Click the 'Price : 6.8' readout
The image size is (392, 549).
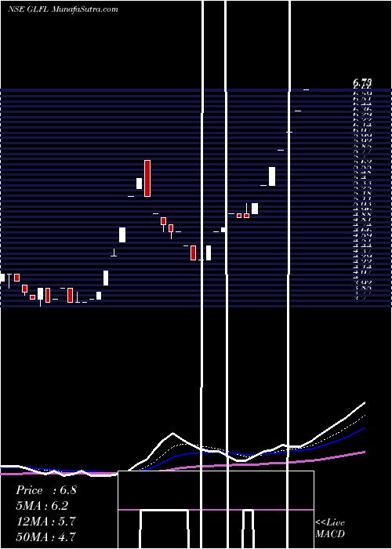pos(46,490)
